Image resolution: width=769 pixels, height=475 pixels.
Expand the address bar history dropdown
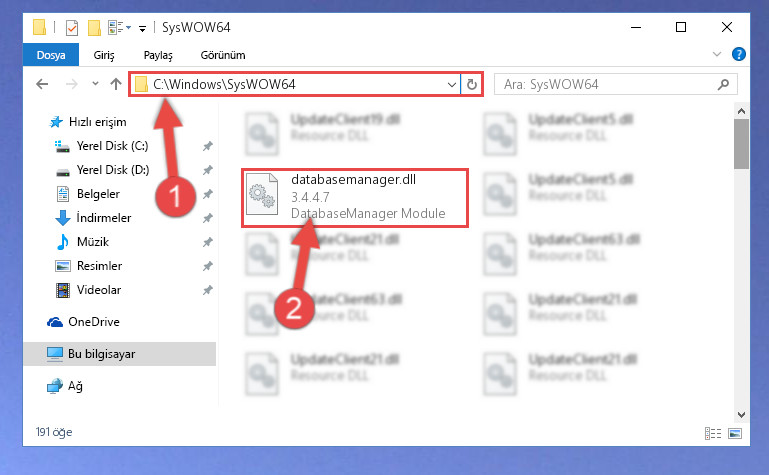(452, 84)
